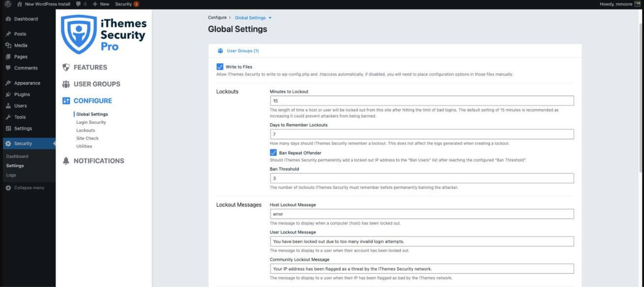The height and width of the screenshot is (287, 644).
Task: Click the Security notification count badge
Action: tap(136, 4)
